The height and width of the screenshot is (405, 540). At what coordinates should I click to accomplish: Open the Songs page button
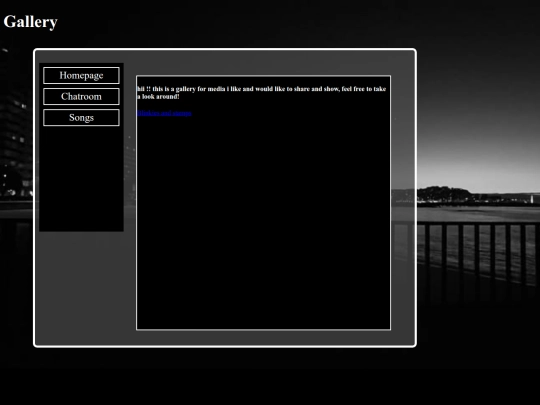pyautogui.click(x=81, y=117)
